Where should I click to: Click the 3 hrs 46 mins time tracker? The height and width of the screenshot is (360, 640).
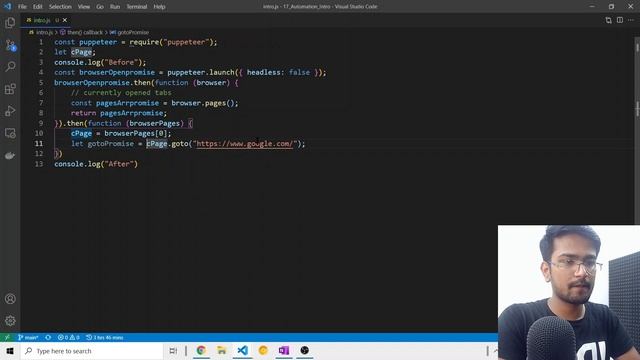click(105, 338)
